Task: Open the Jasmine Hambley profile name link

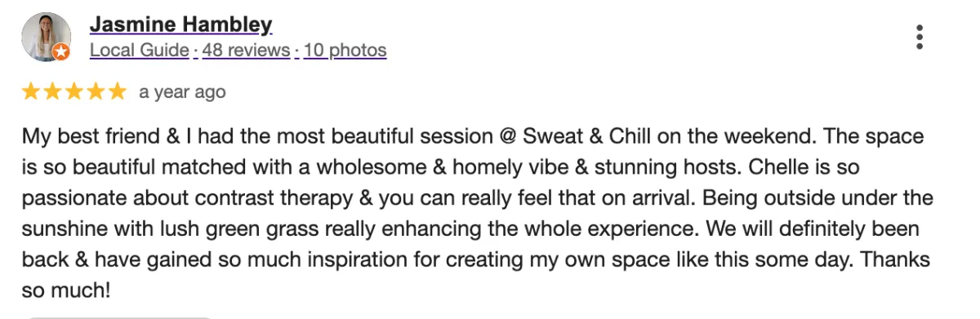Action: coord(180,24)
